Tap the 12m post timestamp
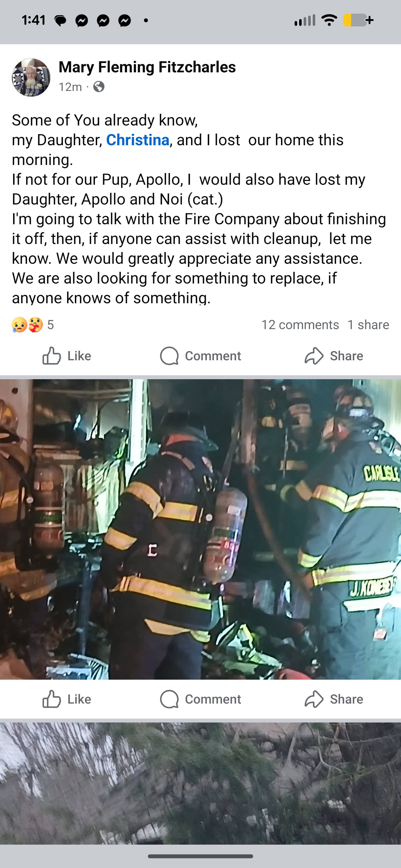Image resolution: width=401 pixels, height=868 pixels. (70, 87)
